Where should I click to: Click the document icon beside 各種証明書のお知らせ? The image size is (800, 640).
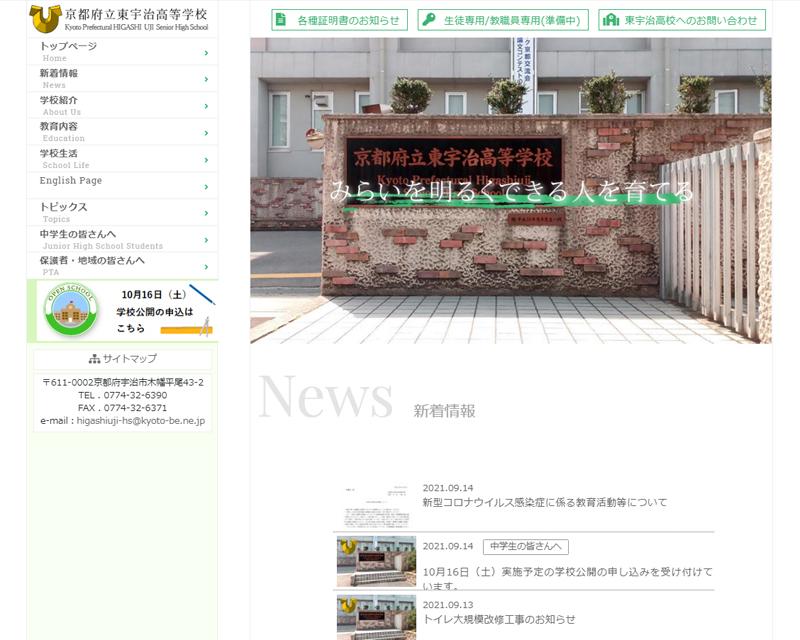click(281, 20)
